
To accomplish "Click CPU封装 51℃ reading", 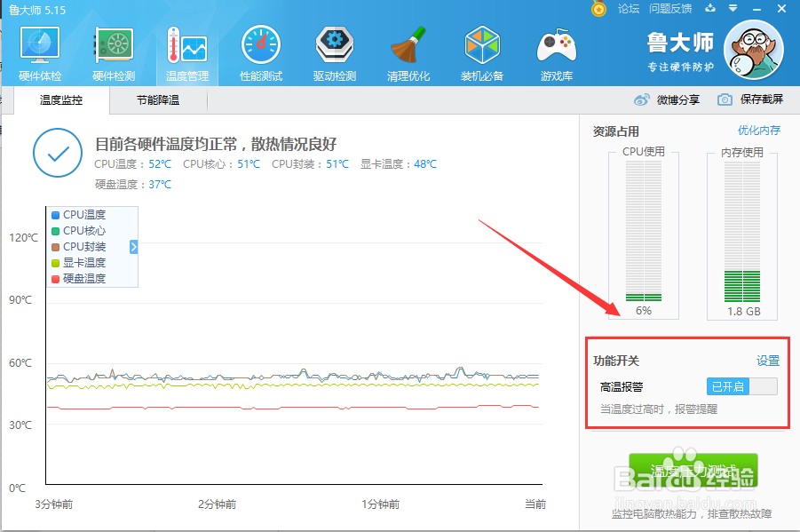I will click(337, 164).
